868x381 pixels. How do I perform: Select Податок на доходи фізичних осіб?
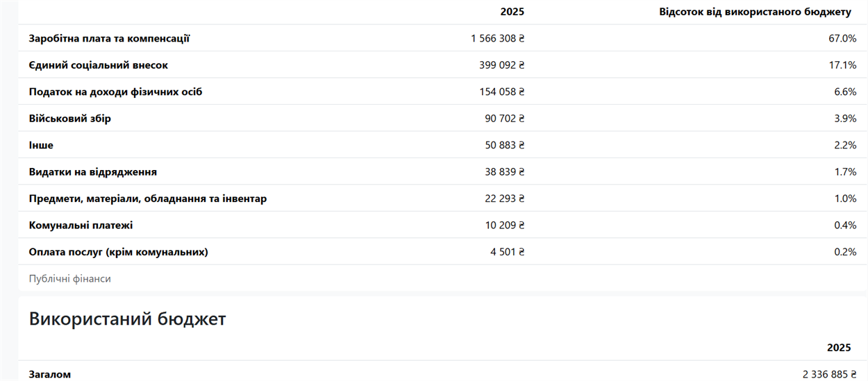point(115,92)
